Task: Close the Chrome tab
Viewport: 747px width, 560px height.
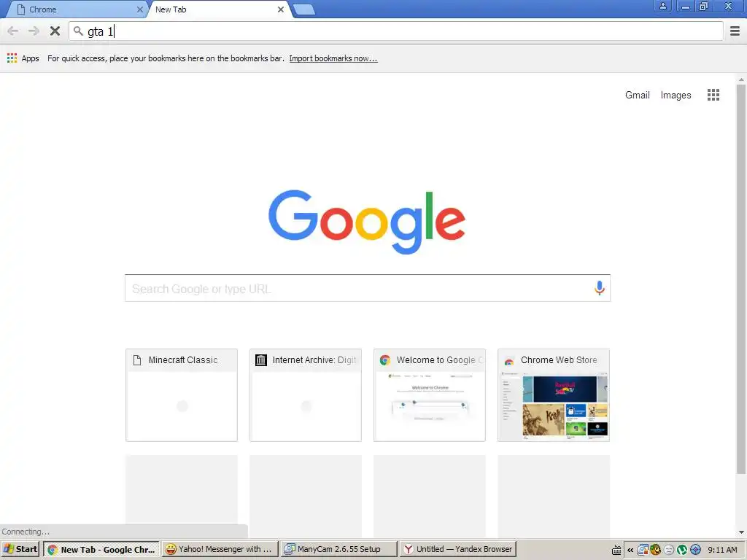Action: [139, 9]
